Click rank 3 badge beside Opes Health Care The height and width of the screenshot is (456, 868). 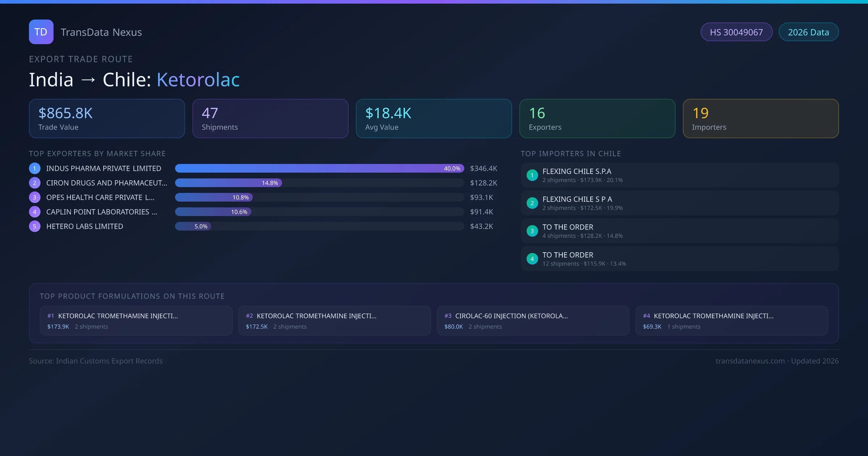click(x=35, y=197)
